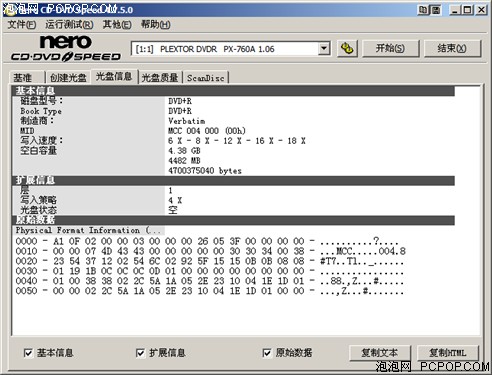Switch to the 基准 tab

[x=27, y=78]
